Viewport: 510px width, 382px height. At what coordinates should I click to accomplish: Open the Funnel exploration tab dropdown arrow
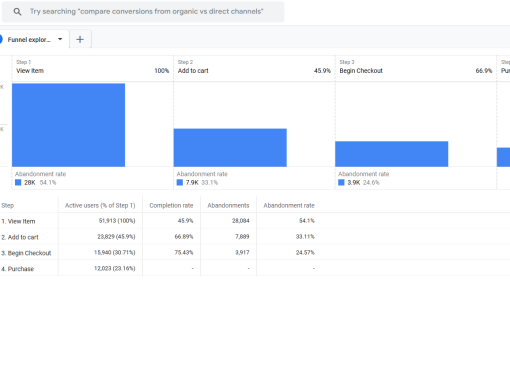tap(60, 39)
